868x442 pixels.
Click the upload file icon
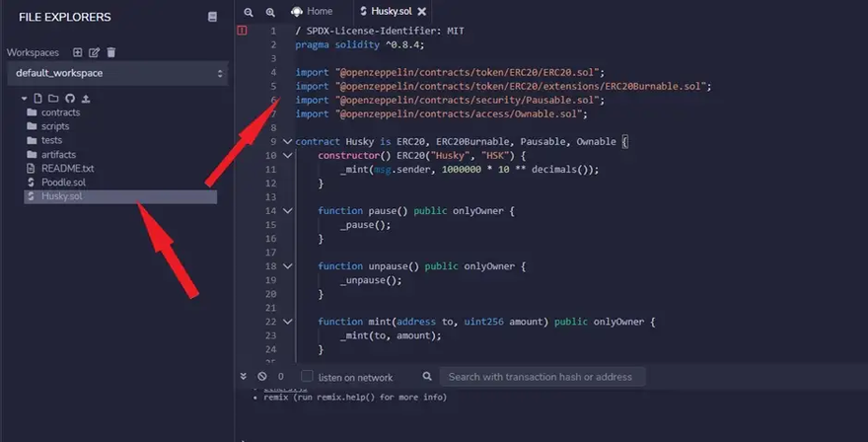85,99
